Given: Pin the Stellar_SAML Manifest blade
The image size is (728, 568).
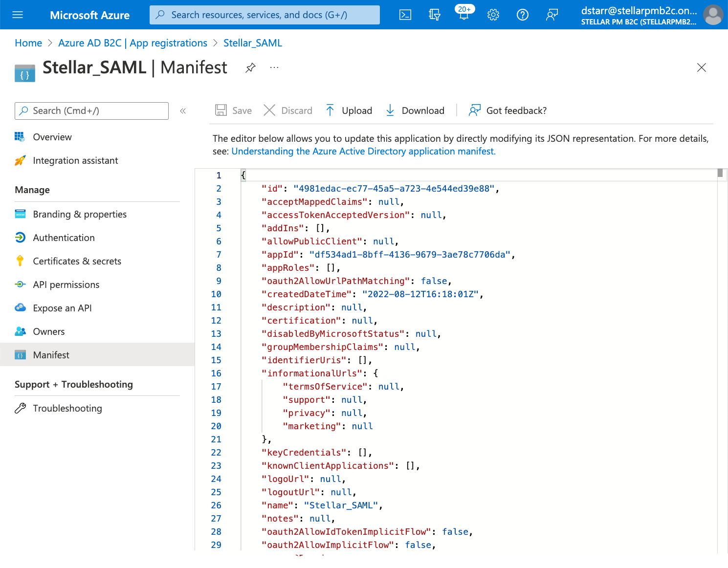Looking at the screenshot, I should pos(250,67).
